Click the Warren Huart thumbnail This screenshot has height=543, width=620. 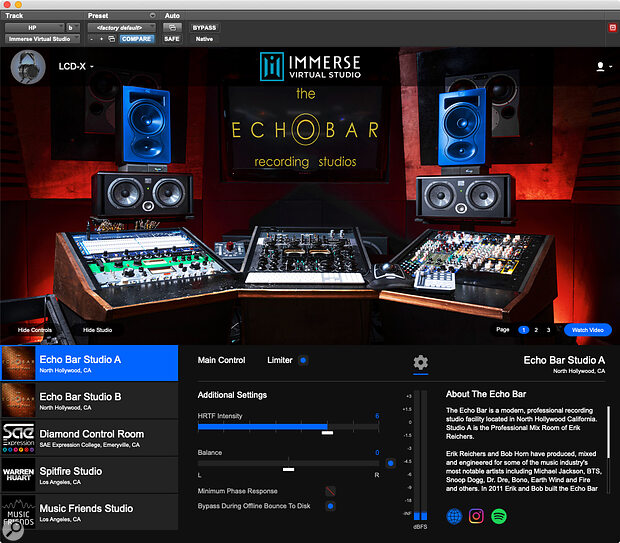click(x=18, y=475)
